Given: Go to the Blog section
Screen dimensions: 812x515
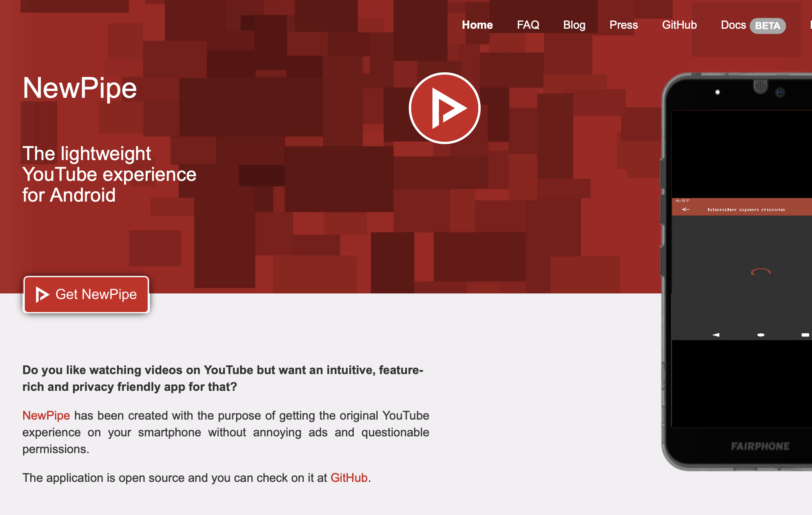Looking at the screenshot, I should tap(574, 25).
